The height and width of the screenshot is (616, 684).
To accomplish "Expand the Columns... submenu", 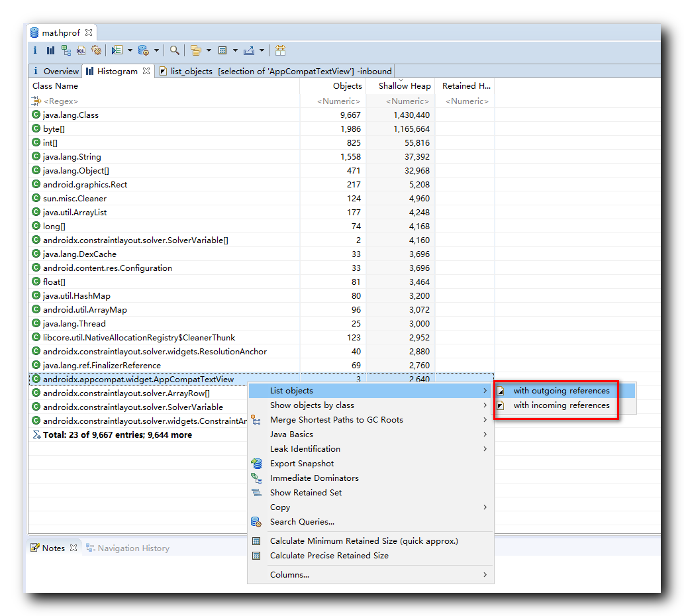I will pos(371,574).
